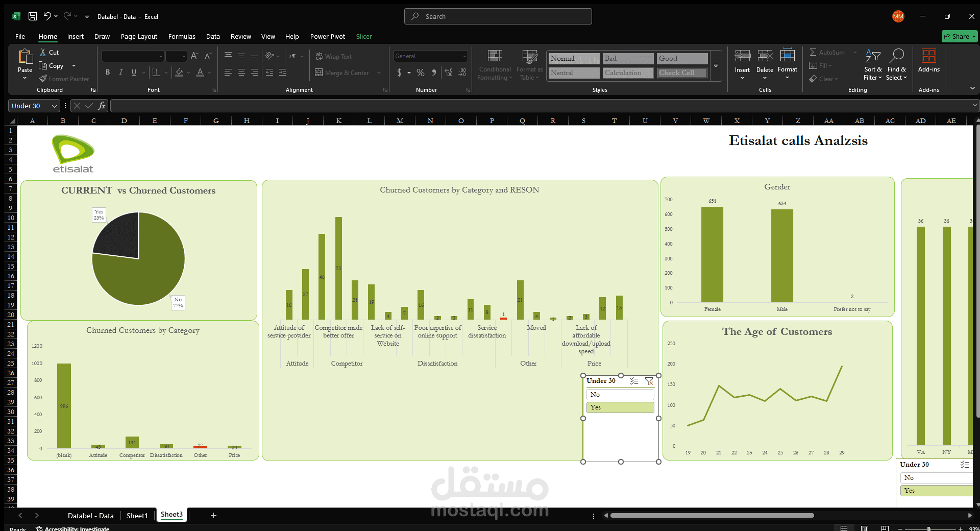Screen dimensions: 980x531
Task: Open the General number format dropdown
Action: 464,56
